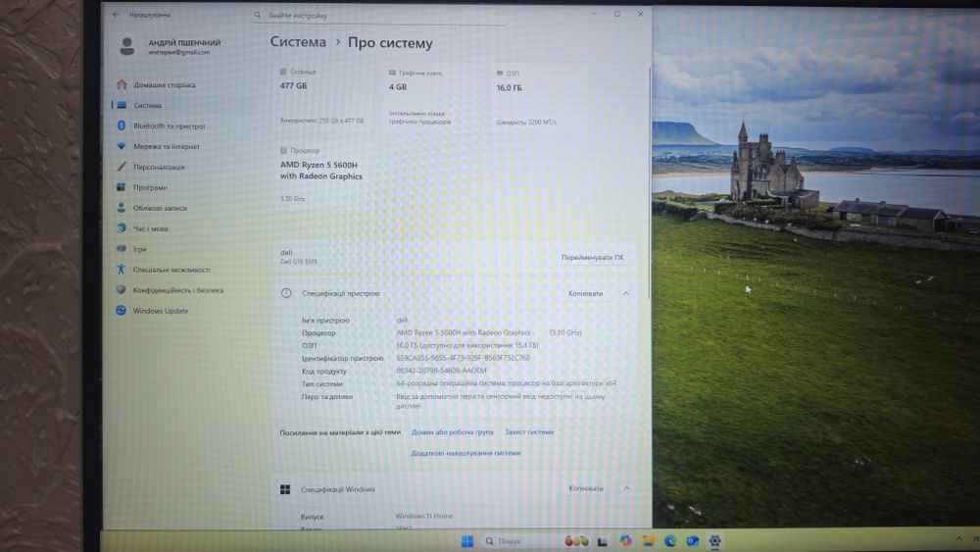Open 'Спеціальні можливості' settings
Image resolution: width=980 pixels, height=552 pixels.
[x=171, y=270]
